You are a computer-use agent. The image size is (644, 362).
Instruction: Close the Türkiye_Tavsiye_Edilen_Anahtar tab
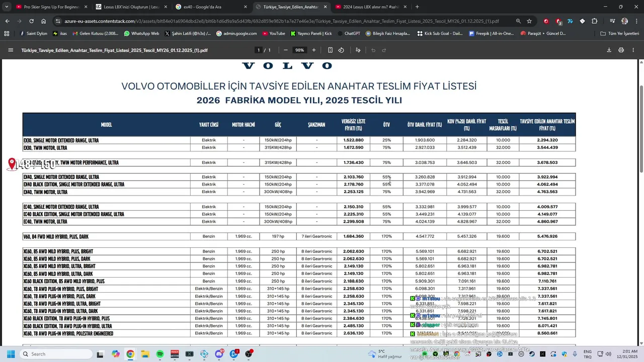325,7
